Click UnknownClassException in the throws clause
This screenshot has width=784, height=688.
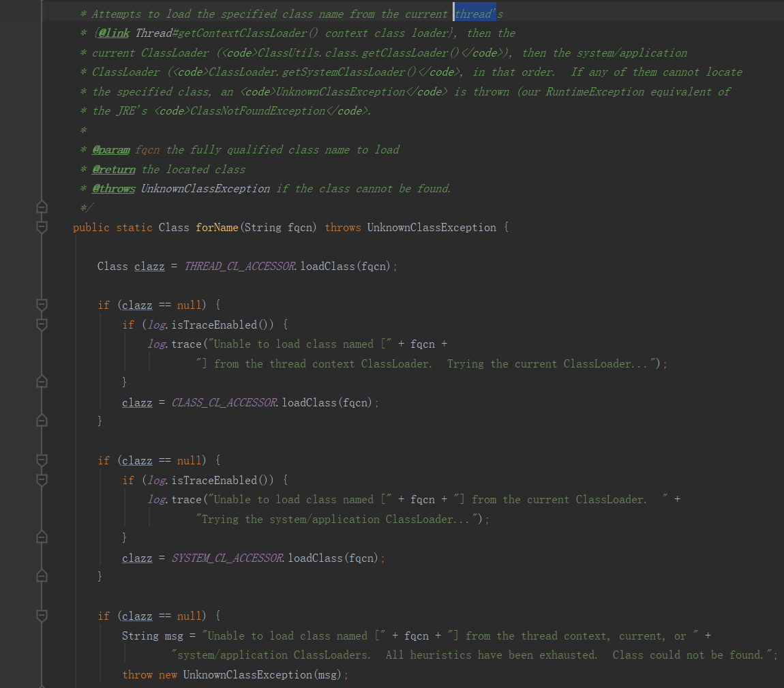click(432, 227)
